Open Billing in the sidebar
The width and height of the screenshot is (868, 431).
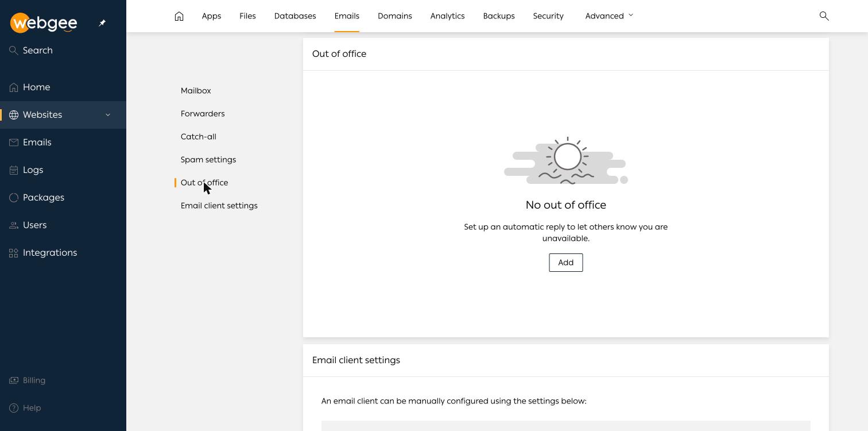click(34, 380)
